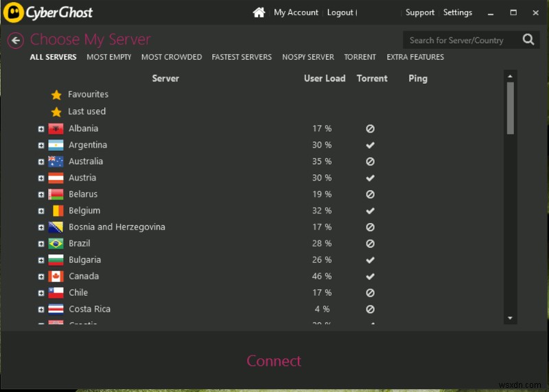Expand the Bosnia and Herzegovina server list
549x392 pixels.
click(41, 228)
